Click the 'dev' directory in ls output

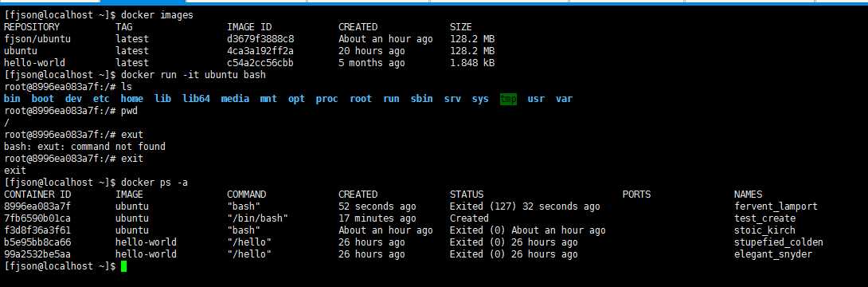[73, 99]
